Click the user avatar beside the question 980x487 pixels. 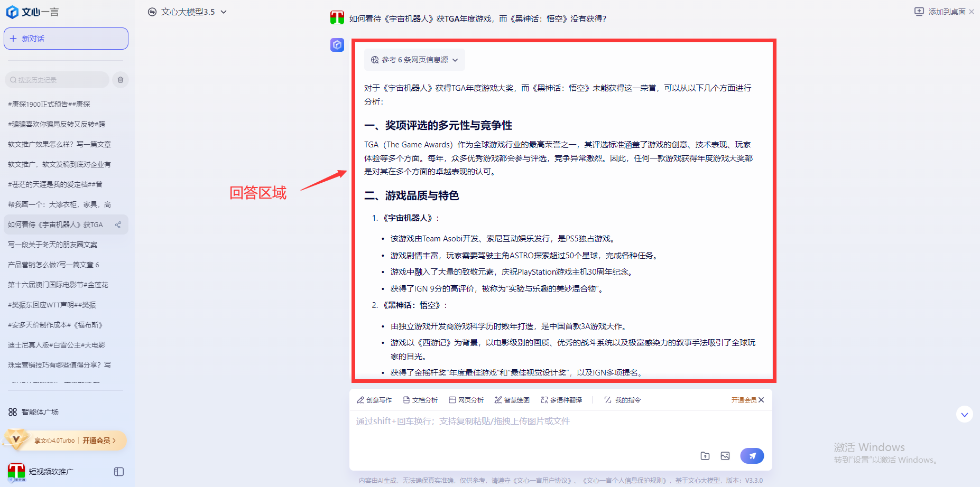coord(337,18)
